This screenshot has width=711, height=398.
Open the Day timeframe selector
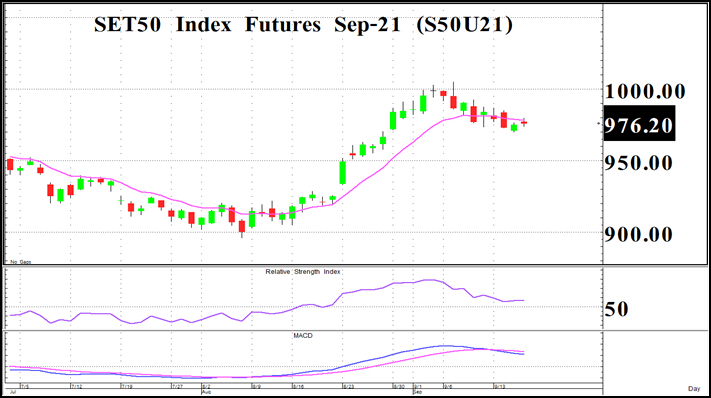694,388
